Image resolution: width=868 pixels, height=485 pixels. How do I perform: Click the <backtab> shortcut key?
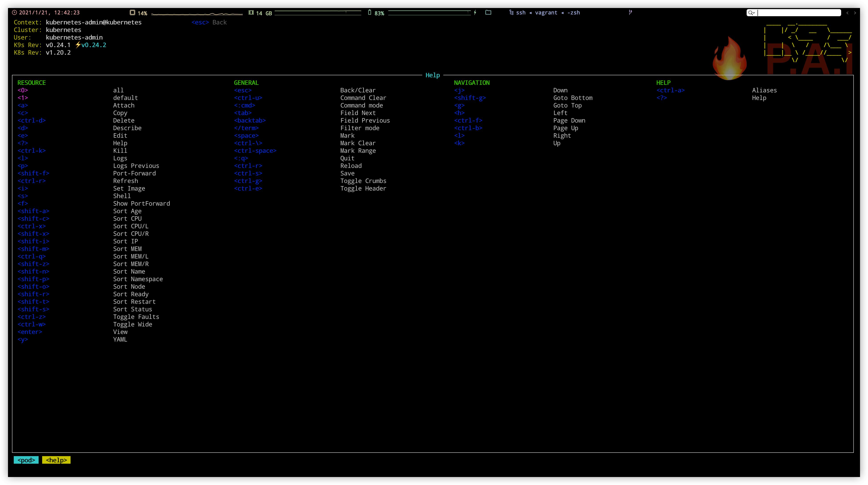point(250,120)
